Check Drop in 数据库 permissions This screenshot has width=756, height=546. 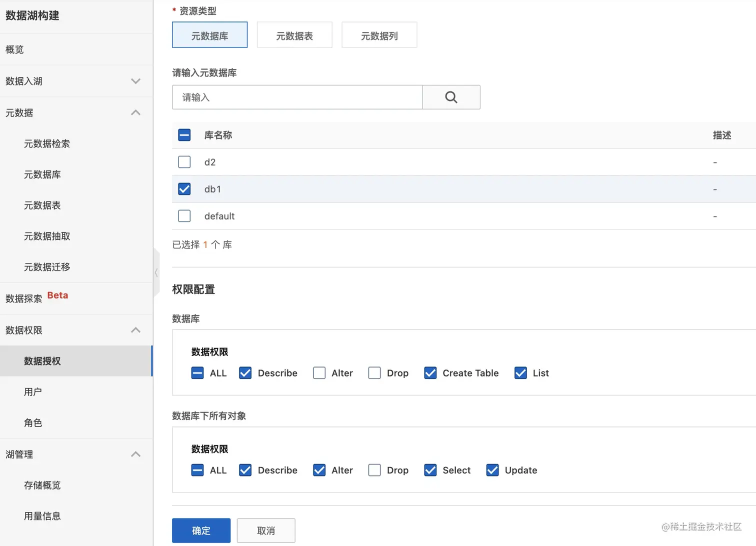coord(374,373)
